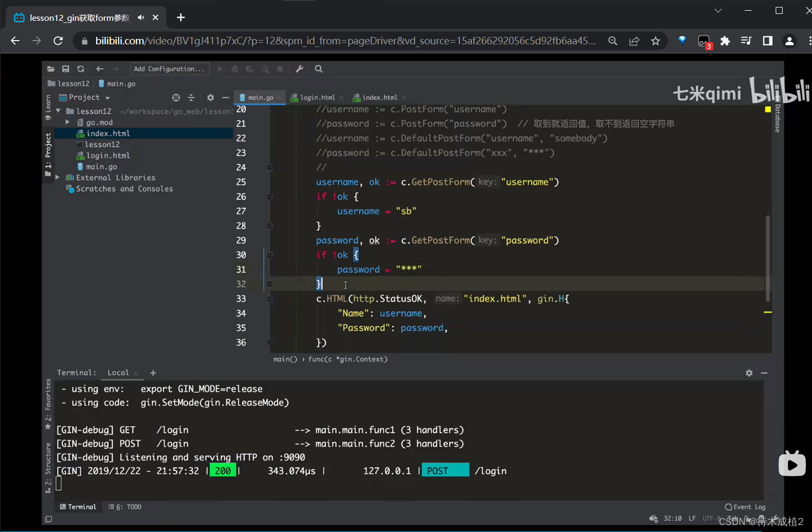The height and width of the screenshot is (532, 812).
Task: Open the wrench settings icon in IDE toolbar
Action: 300,69
